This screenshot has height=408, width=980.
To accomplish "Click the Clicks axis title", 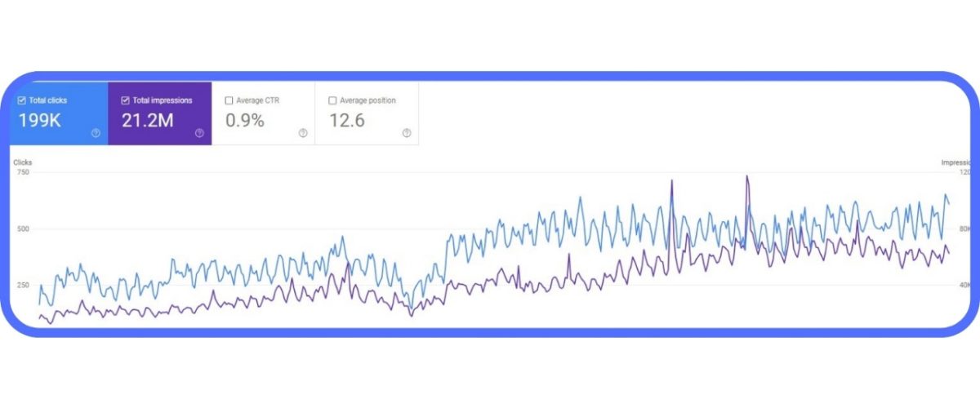I will point(22,162).
